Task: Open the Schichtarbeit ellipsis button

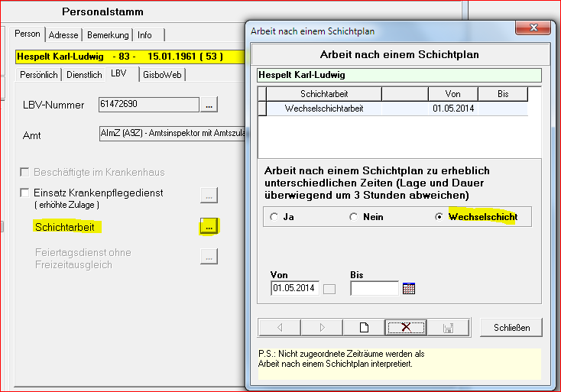Action: point(209,227)
